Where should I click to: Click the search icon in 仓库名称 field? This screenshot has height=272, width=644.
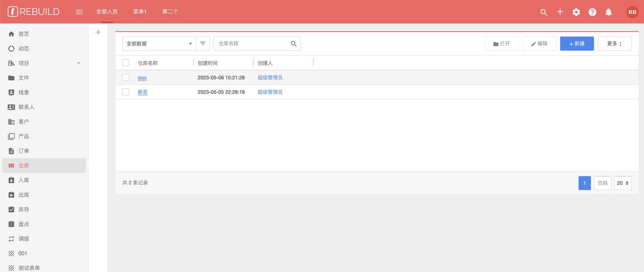[x=294, y=44]
